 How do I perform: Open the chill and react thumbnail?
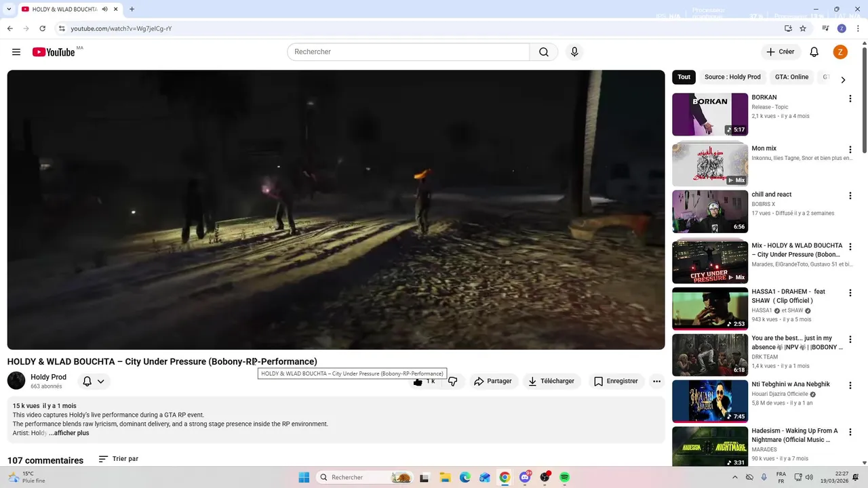tap(710, 211)
